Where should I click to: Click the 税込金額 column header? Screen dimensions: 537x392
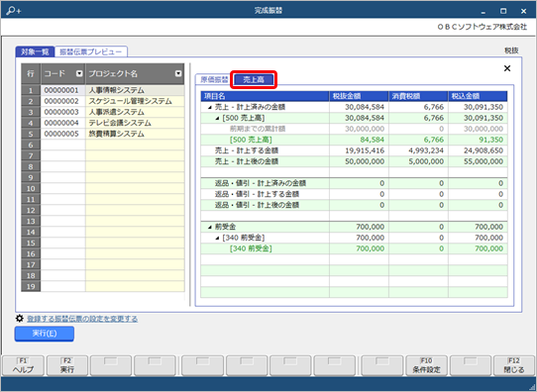click(478, 96)
